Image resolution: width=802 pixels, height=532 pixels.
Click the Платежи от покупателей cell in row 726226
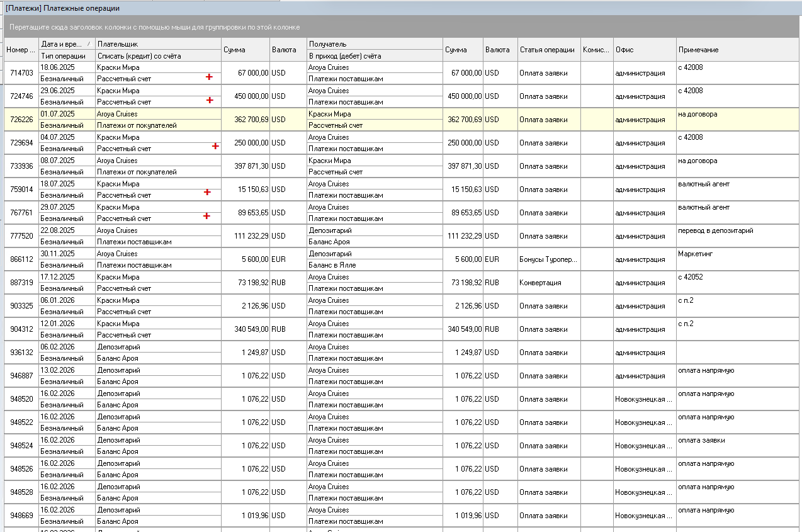click(x=158, y=125)
